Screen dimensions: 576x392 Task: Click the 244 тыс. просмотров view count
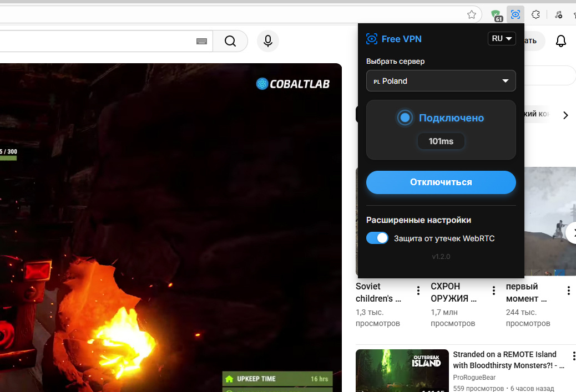pos(528,318)
